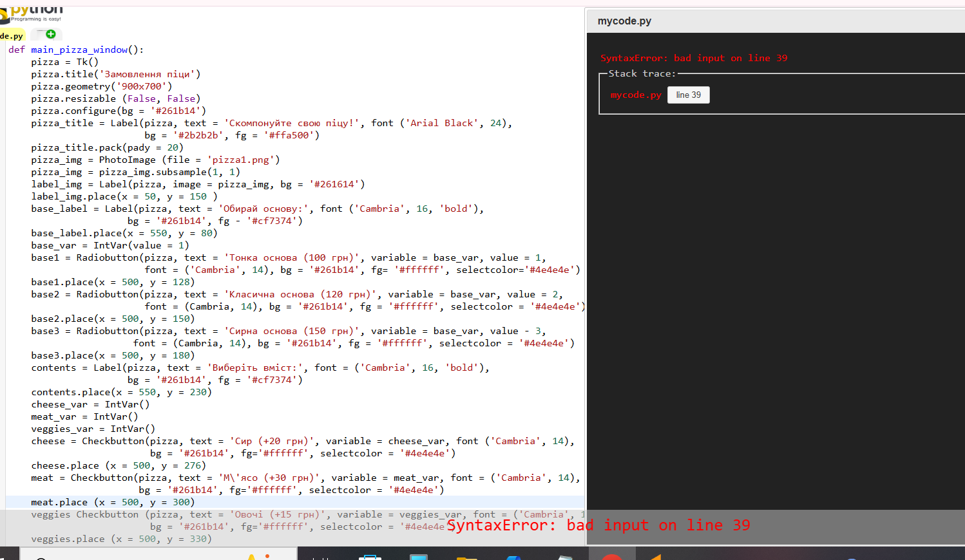Viewport: 965px width, 560px height.
Task: Jump to error using the 'line 39' button
Action: point(689,95)
